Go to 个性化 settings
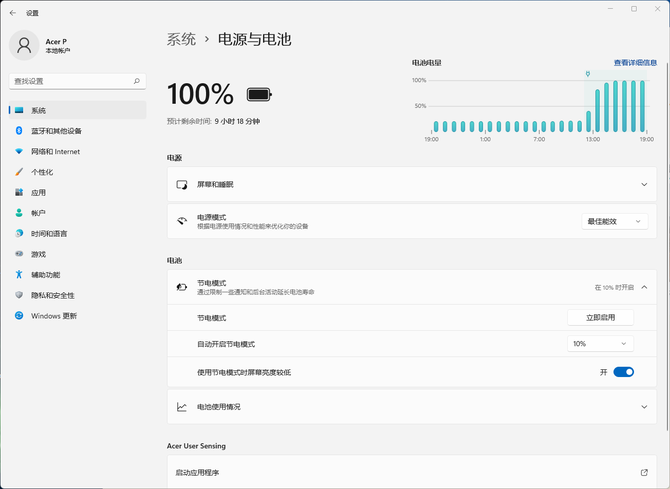Viewport: 670px width, 489px height. pos(42,172)
